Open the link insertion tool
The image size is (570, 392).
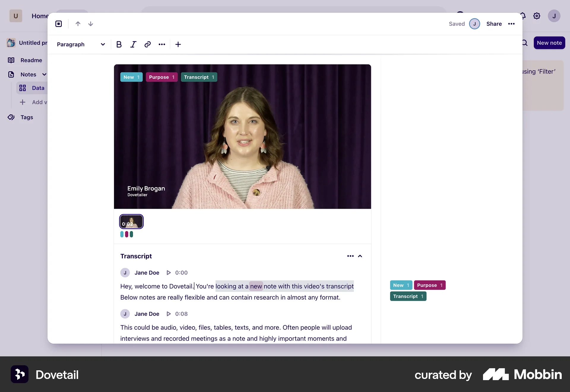(x=148, y=44)
